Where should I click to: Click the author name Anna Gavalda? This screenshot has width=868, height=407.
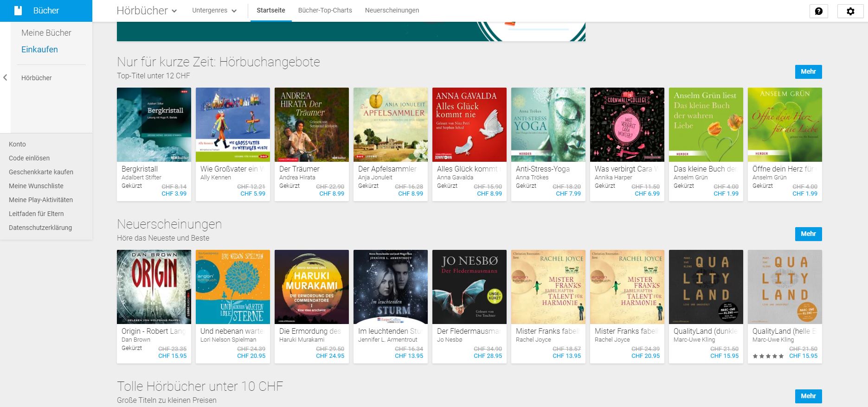(x=455, y=178)
